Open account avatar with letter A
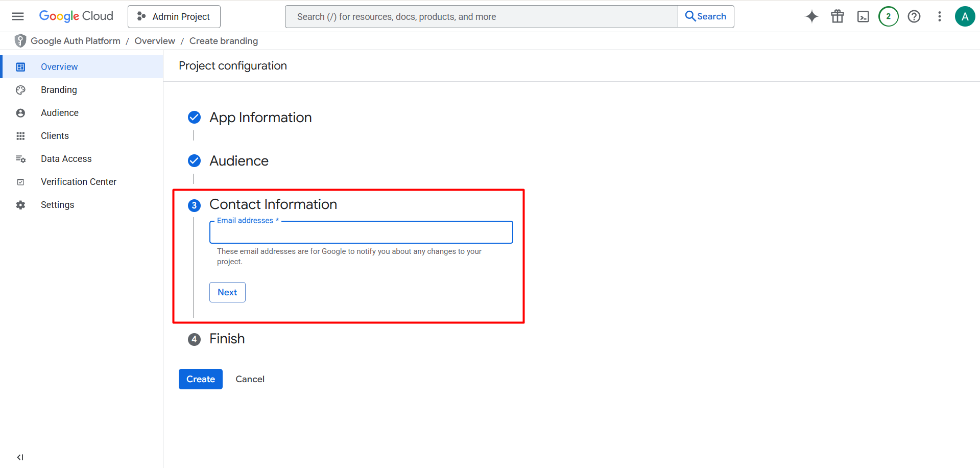 [x=965, y=16]
